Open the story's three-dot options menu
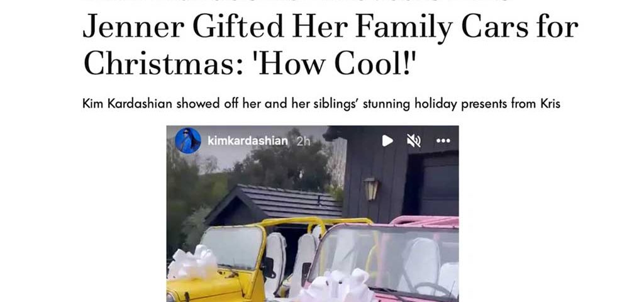Image resolution: width=644 pixels, height=302 pixels. click(443, 141)
